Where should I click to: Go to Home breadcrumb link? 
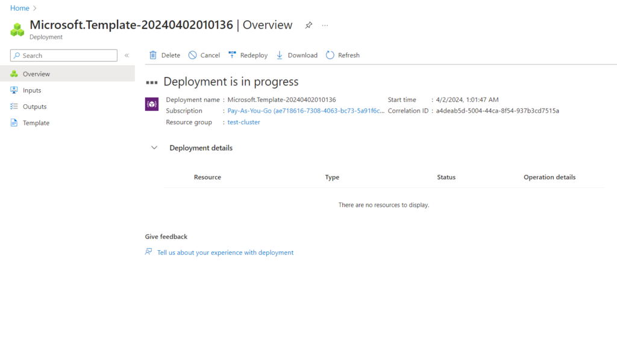20,8
